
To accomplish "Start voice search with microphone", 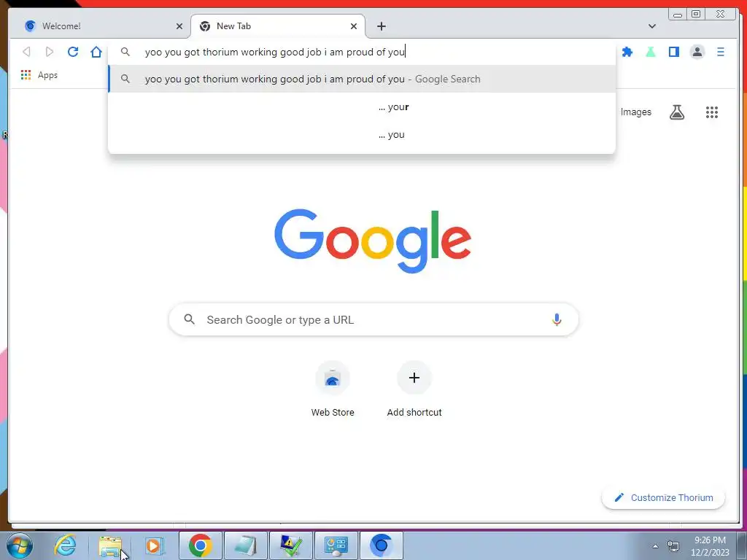I will point(557,319).
